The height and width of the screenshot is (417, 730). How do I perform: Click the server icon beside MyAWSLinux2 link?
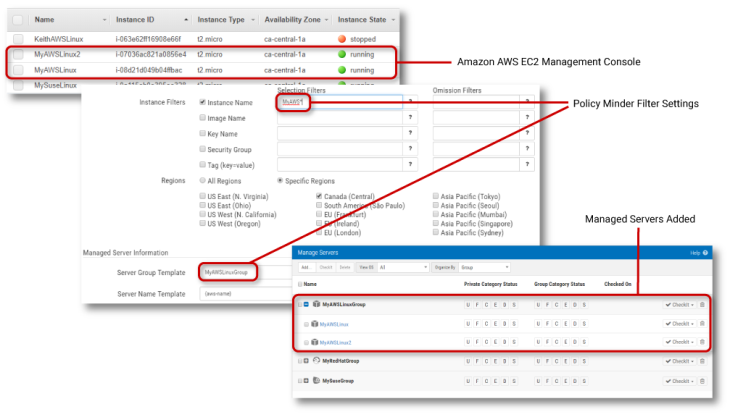click(x=315, y=342)
